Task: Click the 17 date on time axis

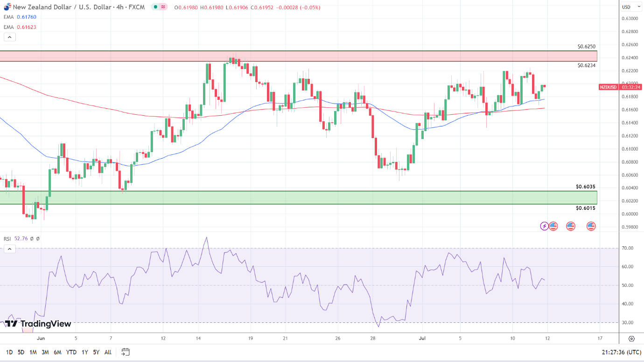Action: click(x=600, y=338)
